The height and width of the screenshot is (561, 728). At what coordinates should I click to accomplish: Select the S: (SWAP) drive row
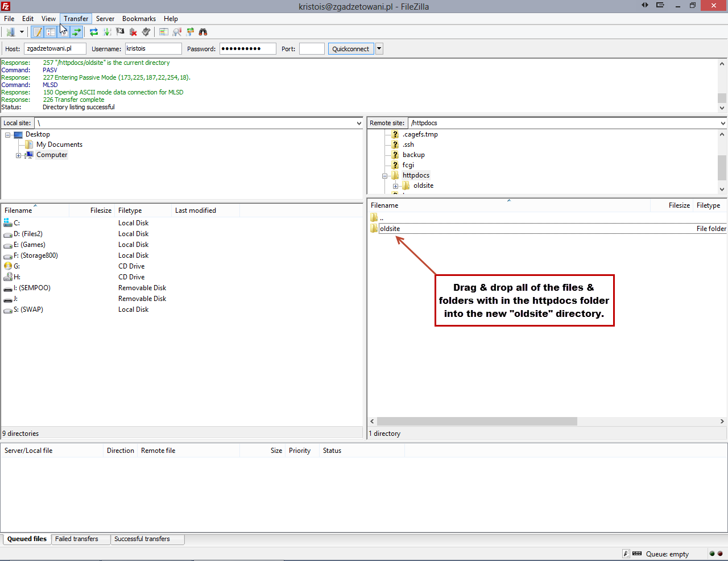(x=182, y=310)
